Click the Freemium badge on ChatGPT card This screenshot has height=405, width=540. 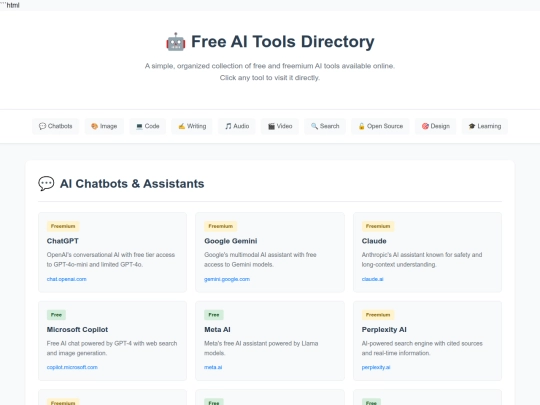click(63, 226)
